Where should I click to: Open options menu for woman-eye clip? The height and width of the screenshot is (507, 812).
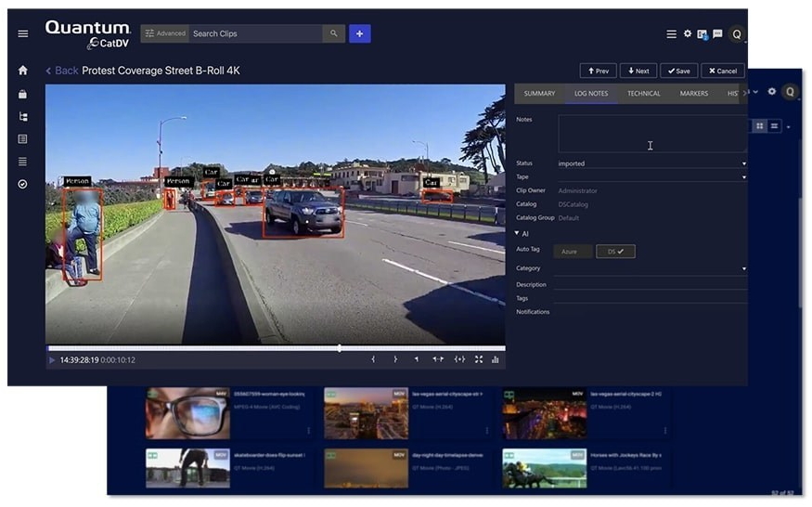click(309, 430)
